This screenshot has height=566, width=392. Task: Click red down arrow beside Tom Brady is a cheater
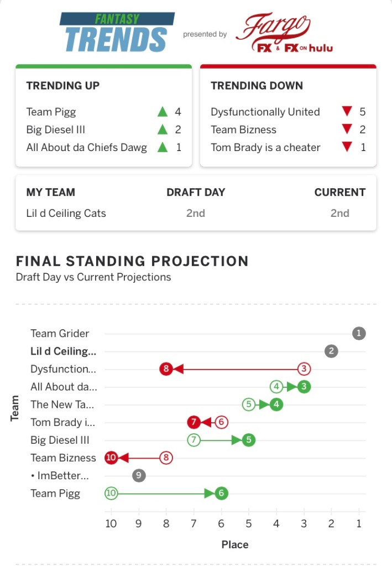[347, 147]
